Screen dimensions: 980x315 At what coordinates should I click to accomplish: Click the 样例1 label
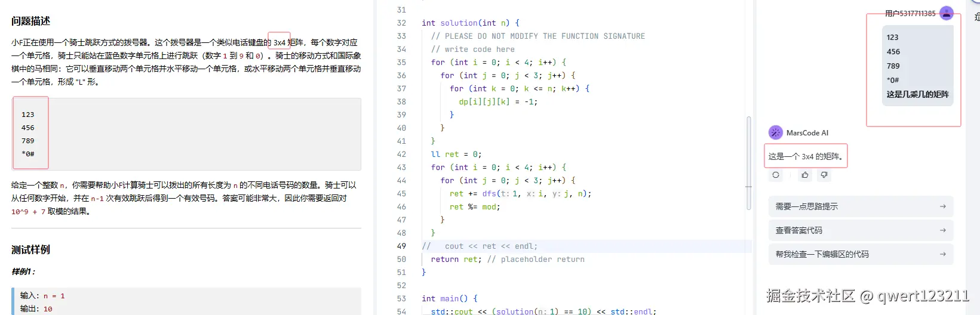(23, 271)
